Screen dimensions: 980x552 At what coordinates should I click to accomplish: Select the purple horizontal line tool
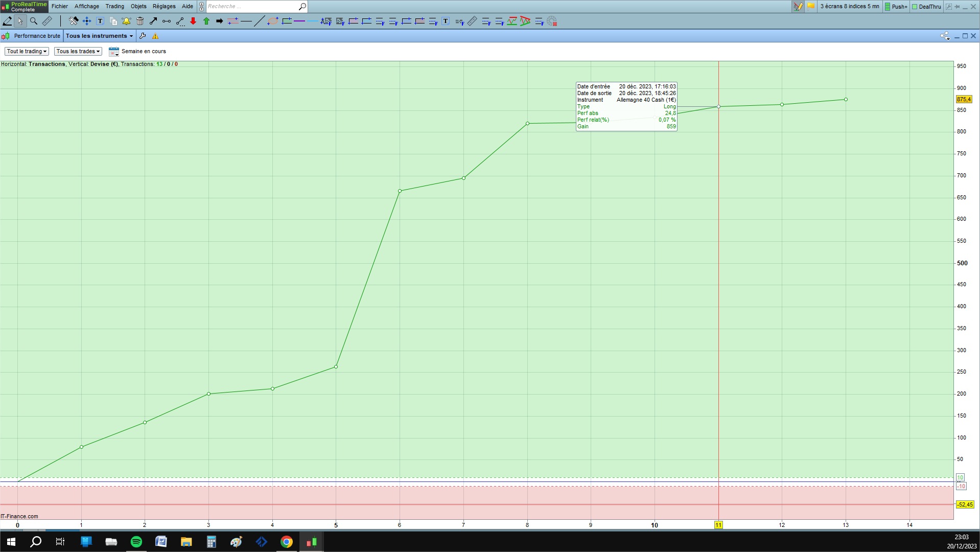(299, 21)
